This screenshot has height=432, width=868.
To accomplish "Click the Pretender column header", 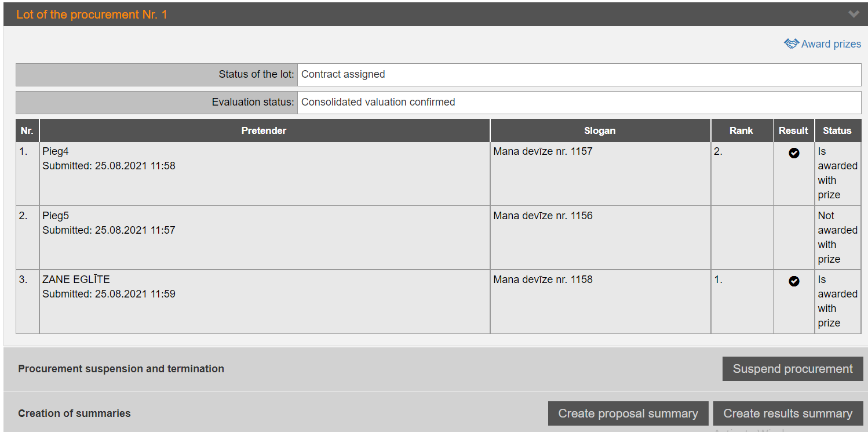I will [264, 130].
